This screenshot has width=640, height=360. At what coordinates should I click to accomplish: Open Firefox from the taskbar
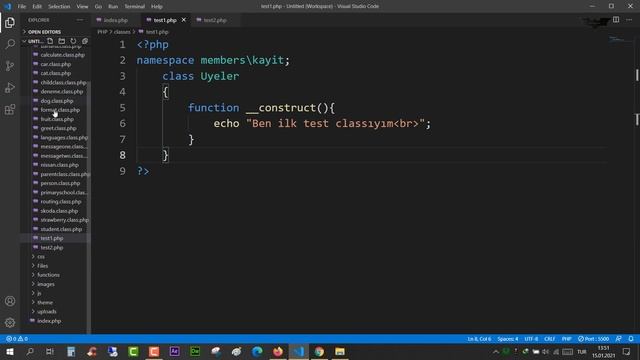(x=278, y=351)
